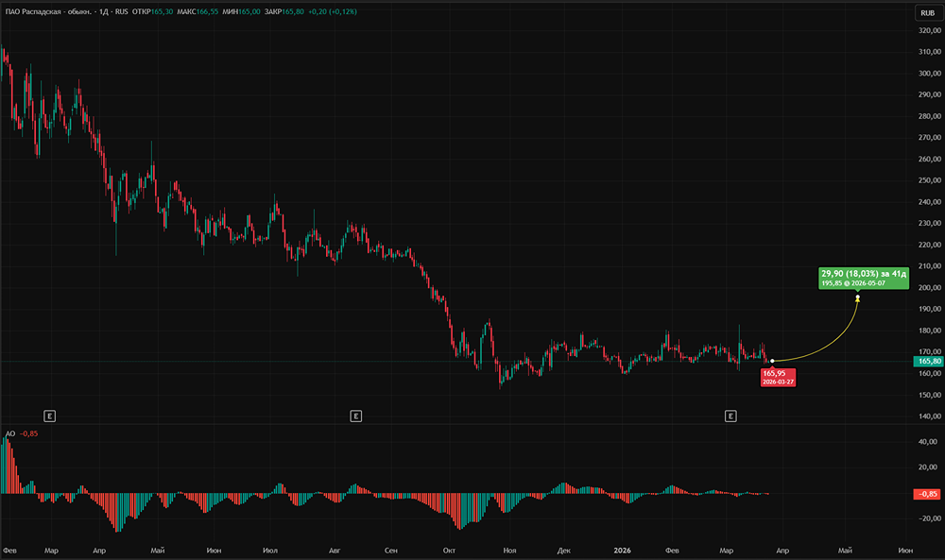Click the Окт month label on time axis
Screen dimensions: 945x560
click(x=449, y=551)
